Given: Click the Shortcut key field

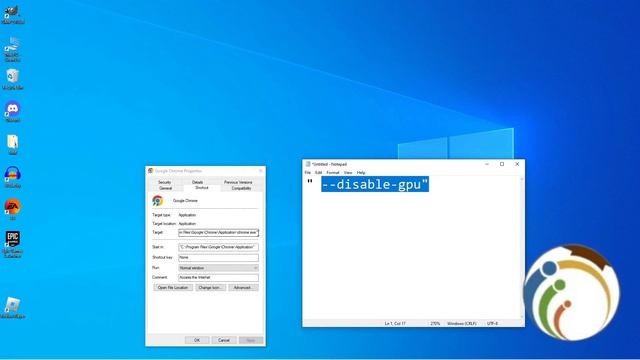Looking at the screenshot, I should pos(218,258).
